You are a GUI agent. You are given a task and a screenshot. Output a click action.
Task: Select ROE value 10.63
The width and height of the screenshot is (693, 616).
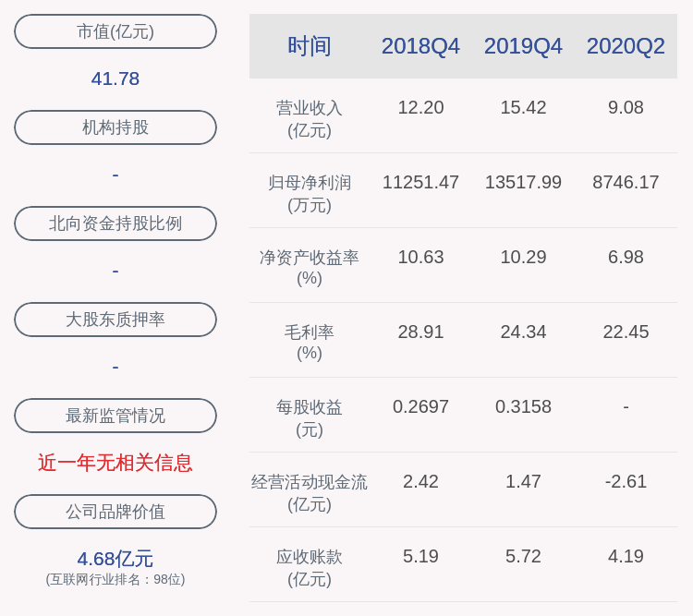coord(420,257)
